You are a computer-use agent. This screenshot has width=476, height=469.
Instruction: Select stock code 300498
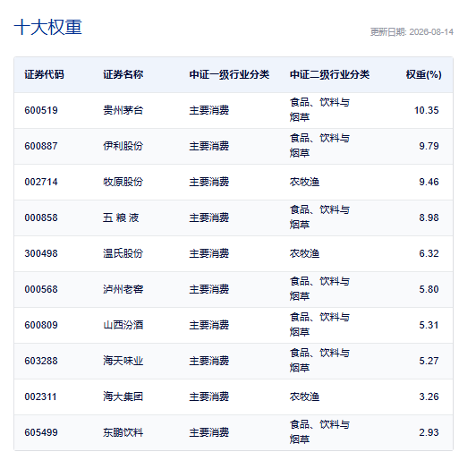click(x=41, y=253)
